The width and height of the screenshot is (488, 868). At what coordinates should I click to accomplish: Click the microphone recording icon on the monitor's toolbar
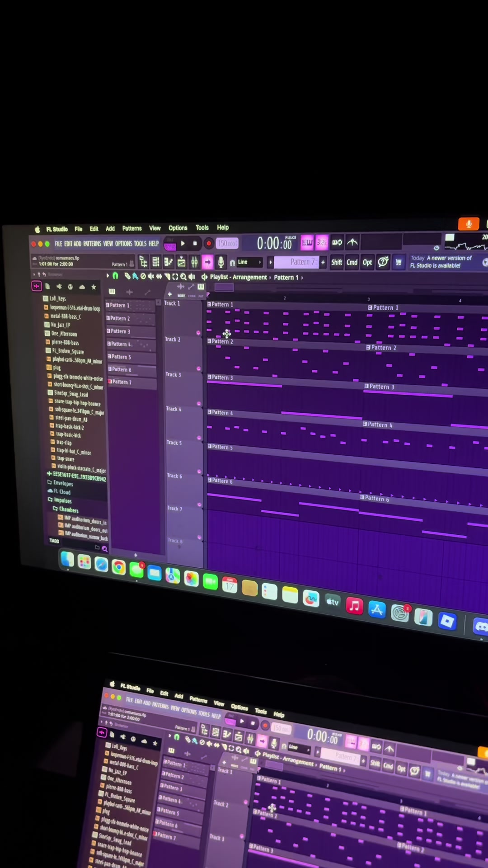pyautogui.click(x=221, y=262)
